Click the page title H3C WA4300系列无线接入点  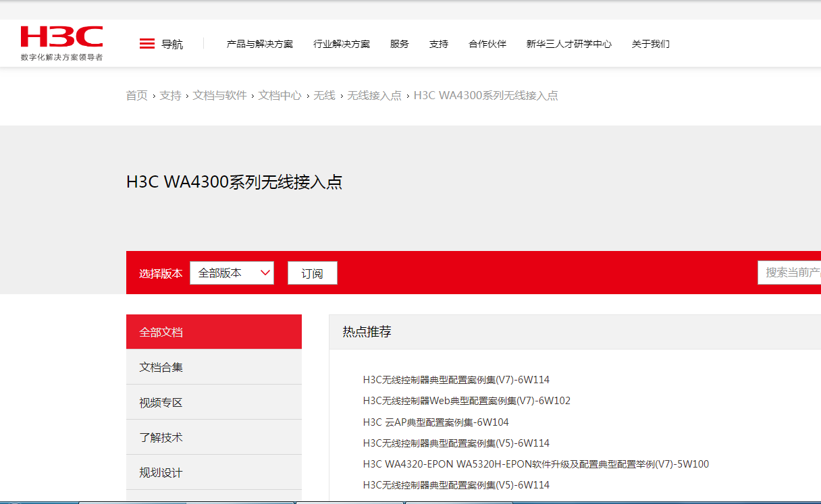[234, 182]
